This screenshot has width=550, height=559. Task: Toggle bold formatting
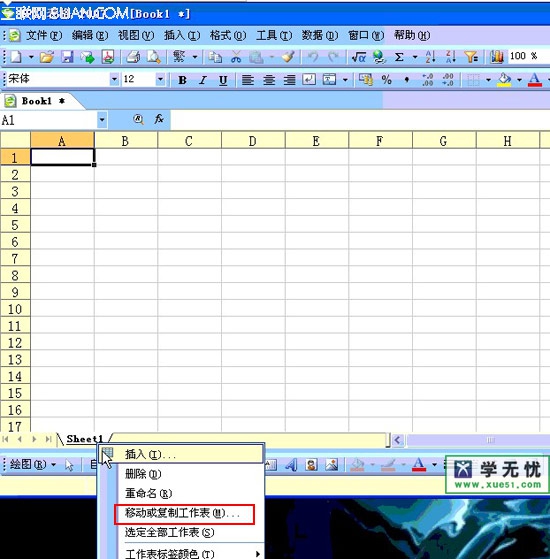click(182, 80)
